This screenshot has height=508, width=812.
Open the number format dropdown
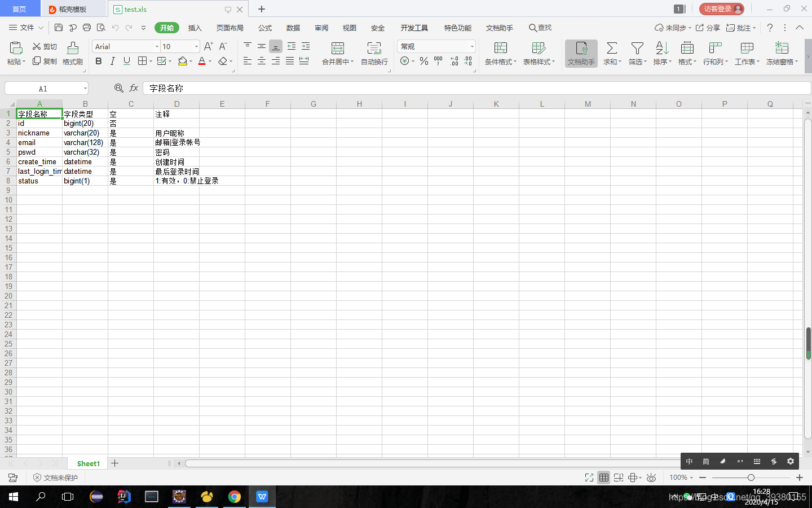pyautogui.click(x=472, y=46)
